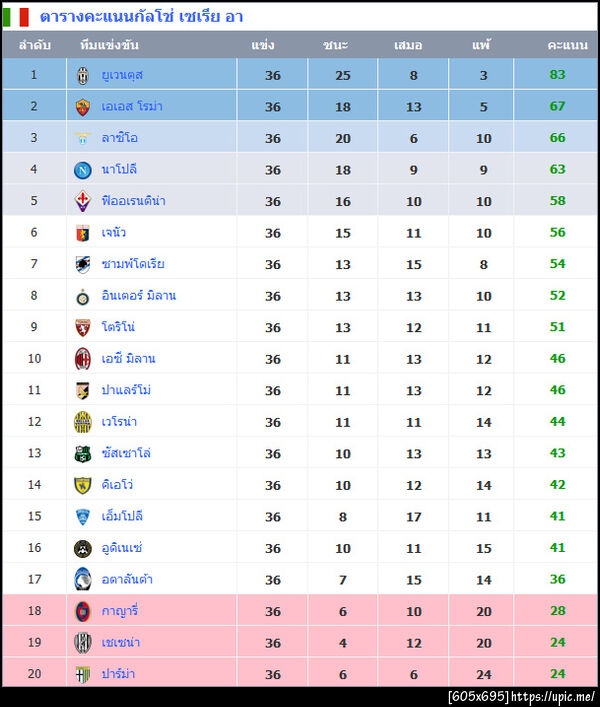Open the เอ็มโปลี team link
The width and height of the screenshot is (600, 707).
(x=122, y=516)
